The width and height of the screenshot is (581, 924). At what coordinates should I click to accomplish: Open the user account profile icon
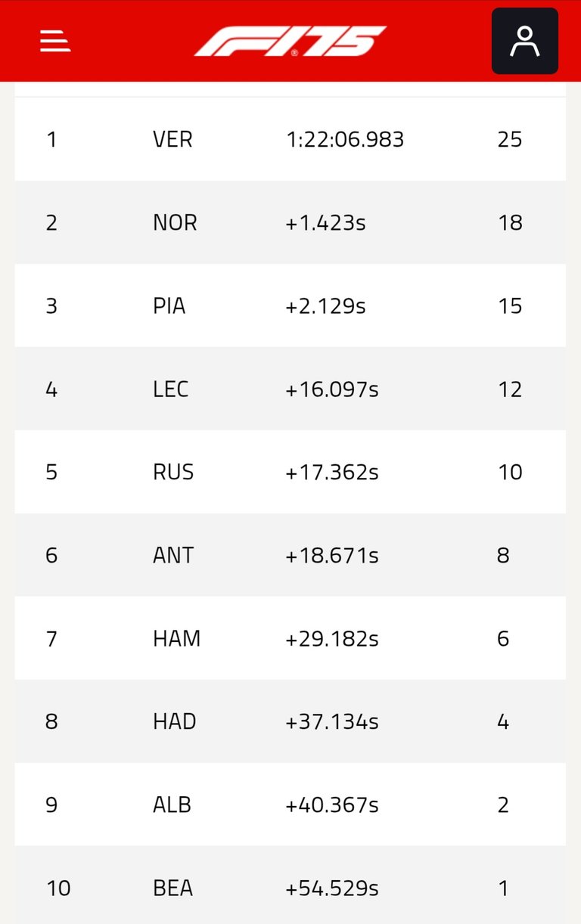[525, 41]
